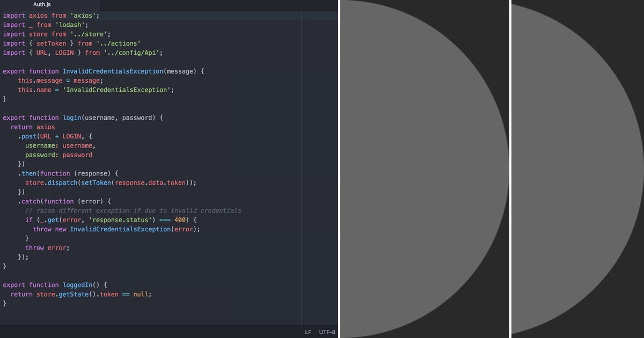Click the 'password: password' line
Screen dimensions: 644x338
tap(59, 155)
